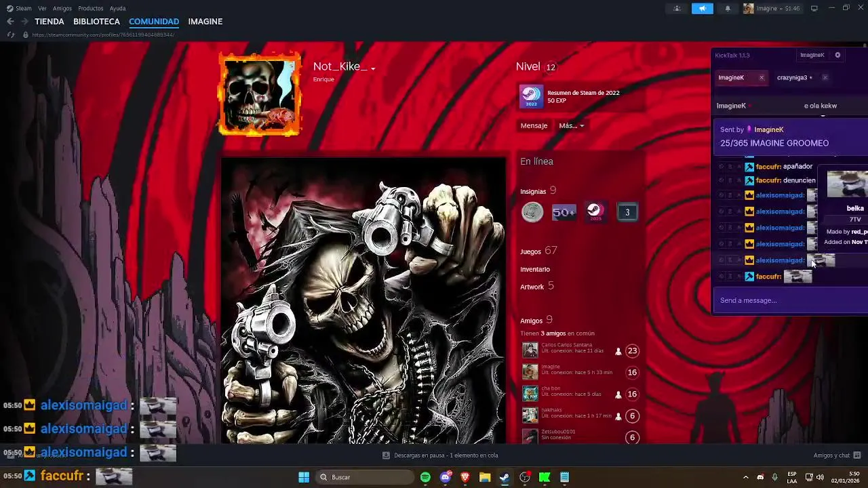Open Imagine friend avatar in friends list
The image size is (868, 488).
(x=530, y=372)
